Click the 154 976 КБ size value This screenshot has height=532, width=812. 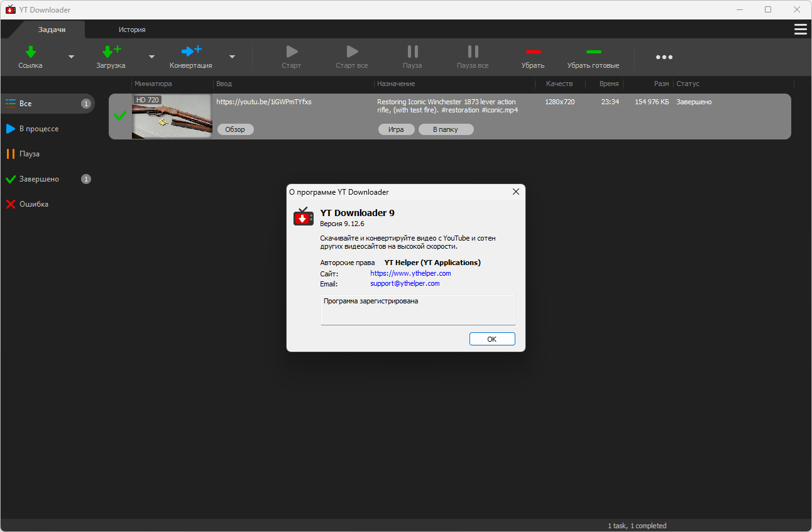tap(652, 102)
